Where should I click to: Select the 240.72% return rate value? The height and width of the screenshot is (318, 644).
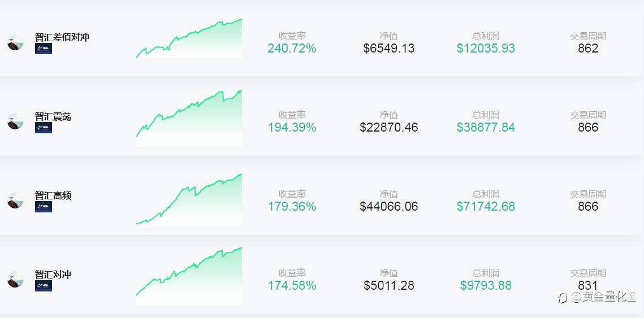coord(292,49)
